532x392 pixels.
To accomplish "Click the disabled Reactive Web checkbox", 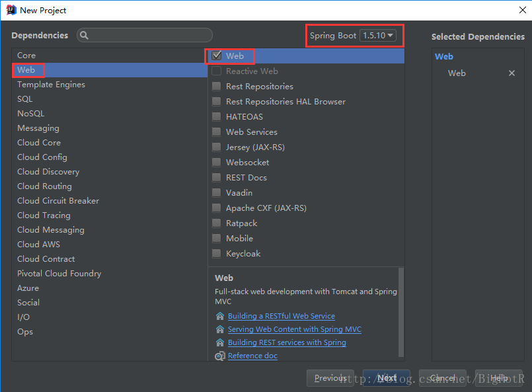I will (x=217, y=71).
